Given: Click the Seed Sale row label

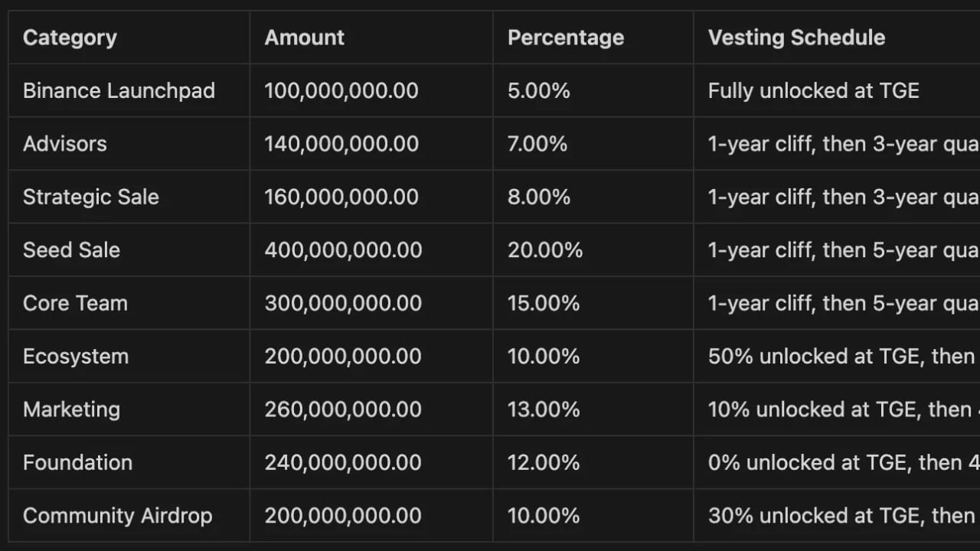Looking at the screenshot, I should click(x=71, y=250).
